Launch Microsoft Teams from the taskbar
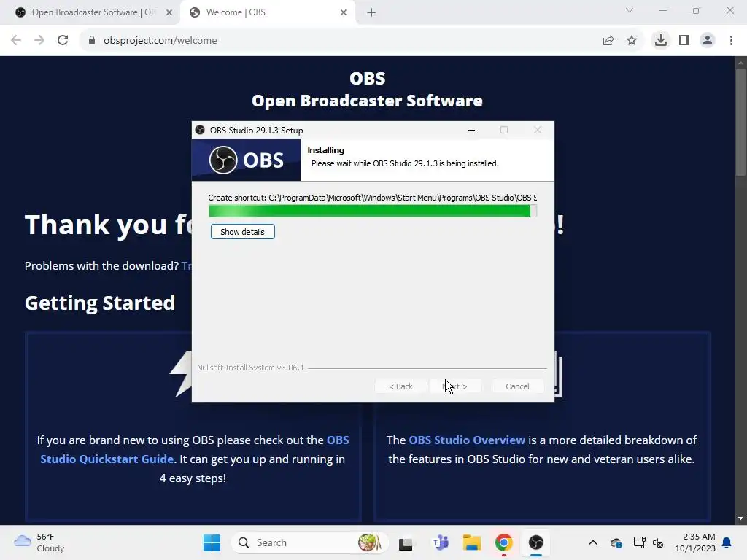The width and height of the screenshot is (747, 560). click(x=441, y=542)
